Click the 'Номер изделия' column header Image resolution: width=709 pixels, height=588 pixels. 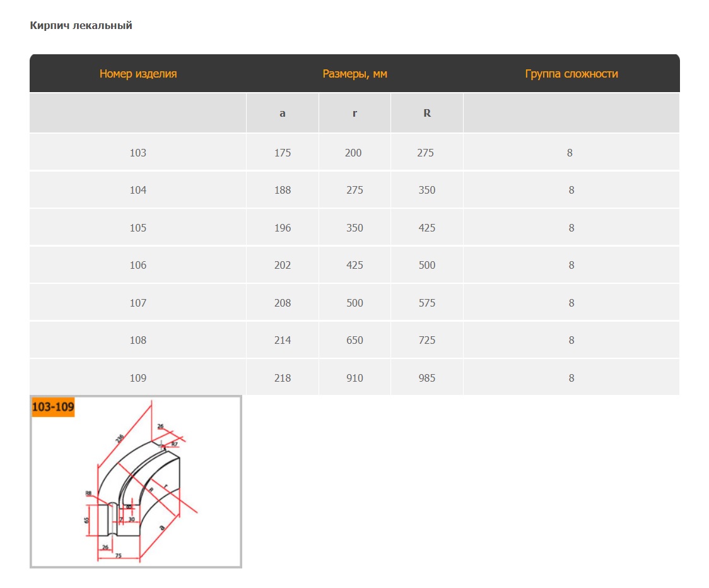pyautogui.click(x=138, y=74)
